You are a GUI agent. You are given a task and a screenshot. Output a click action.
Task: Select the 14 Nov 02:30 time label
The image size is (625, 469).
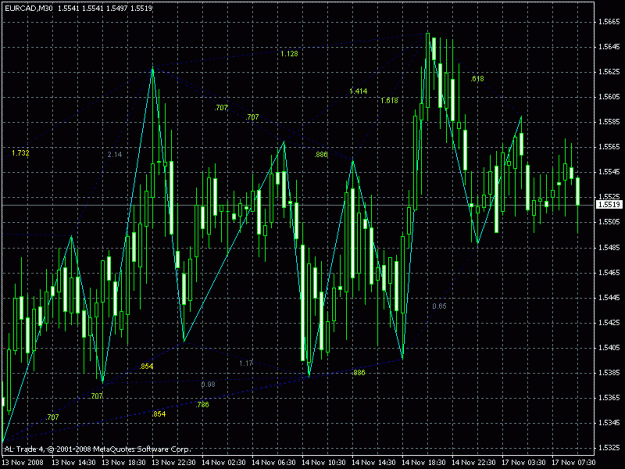click(223, 463)
